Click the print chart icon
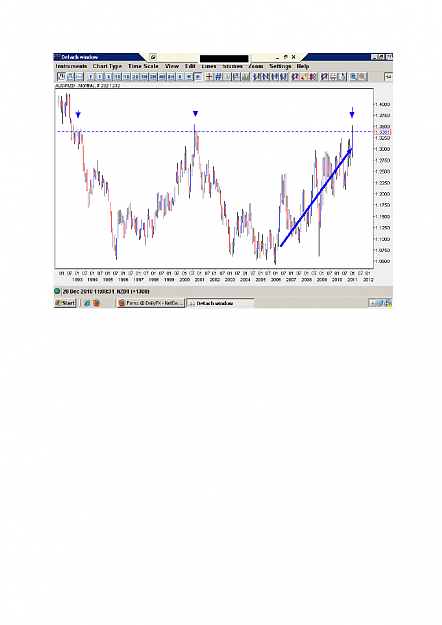Screen dimensions: 442x625 coord(333,77)
